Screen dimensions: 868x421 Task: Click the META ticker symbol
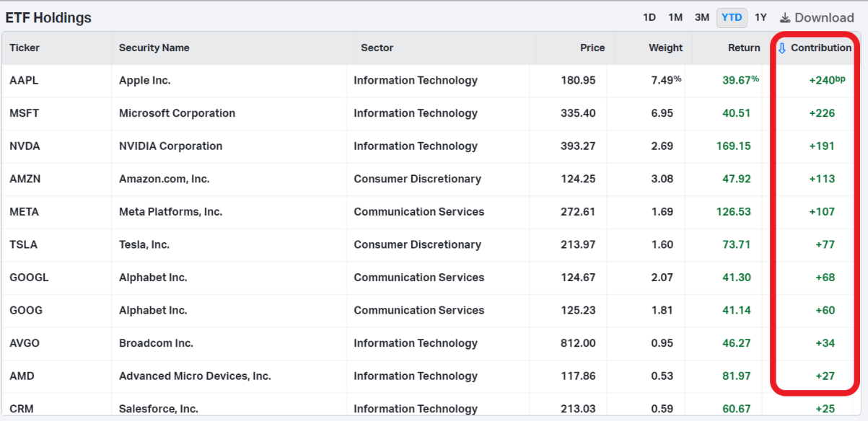[24, 212]
